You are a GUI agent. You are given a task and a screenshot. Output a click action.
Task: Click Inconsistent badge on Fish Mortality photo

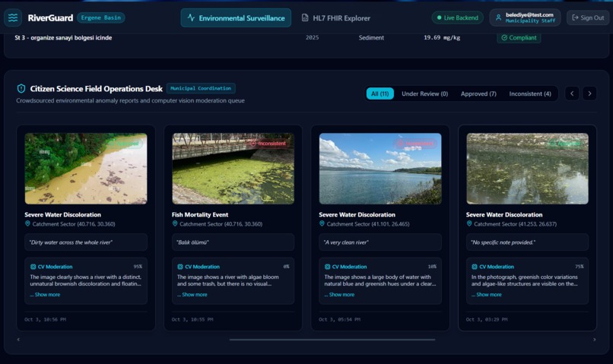[268, 144]
